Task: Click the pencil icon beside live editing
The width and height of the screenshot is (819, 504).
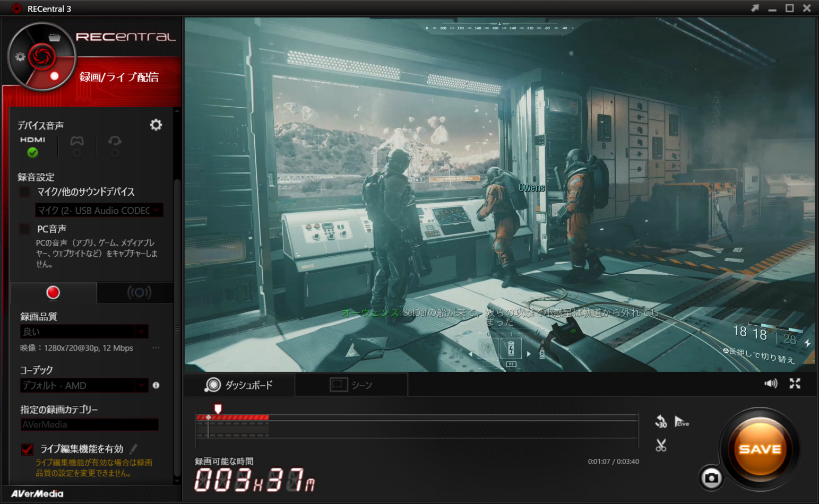Action: pos(133,449)
